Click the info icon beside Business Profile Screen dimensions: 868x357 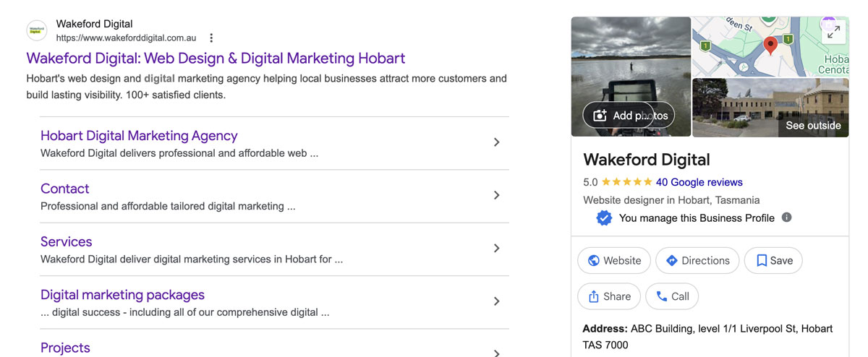tap(787, 218)
